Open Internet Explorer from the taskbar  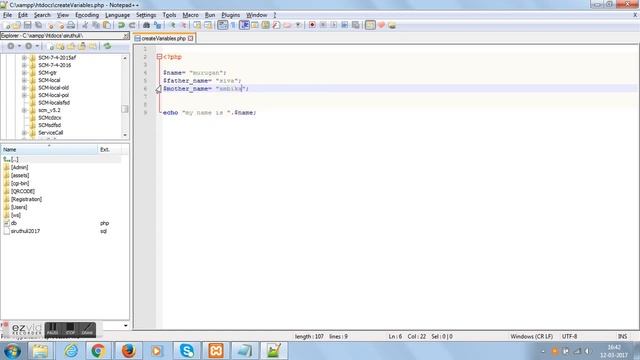[x=71, y=351]
